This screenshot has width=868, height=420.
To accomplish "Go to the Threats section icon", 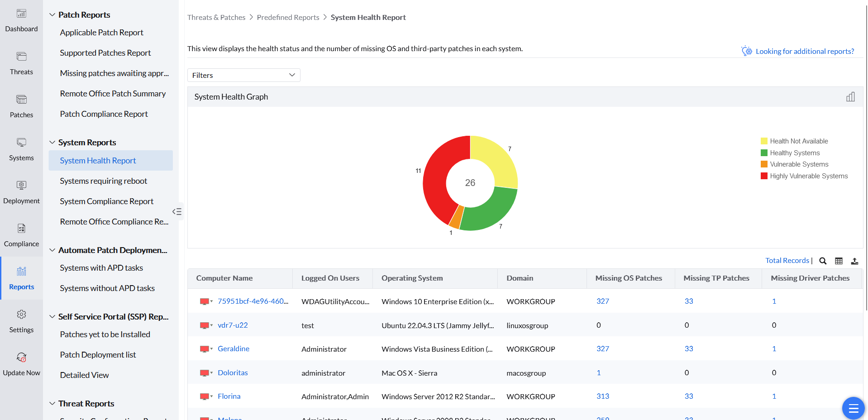I will [21, 57].
